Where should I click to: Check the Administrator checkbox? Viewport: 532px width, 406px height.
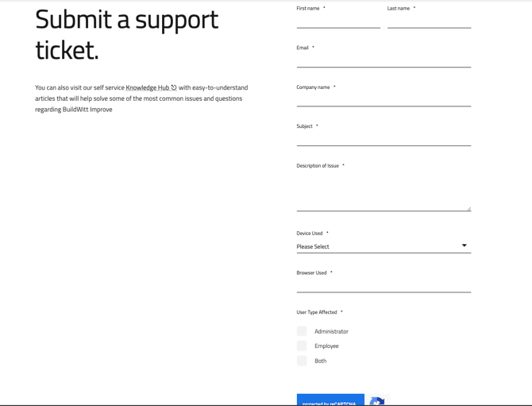302,331
